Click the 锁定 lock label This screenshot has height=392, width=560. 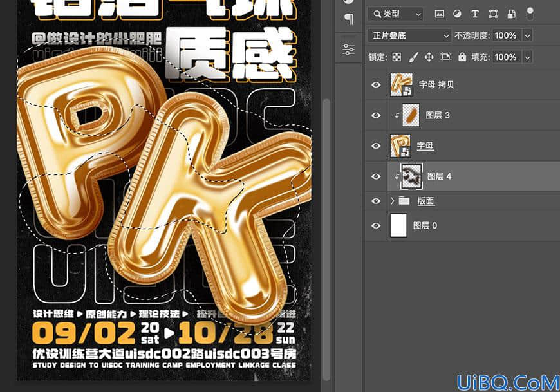(377, 57)
